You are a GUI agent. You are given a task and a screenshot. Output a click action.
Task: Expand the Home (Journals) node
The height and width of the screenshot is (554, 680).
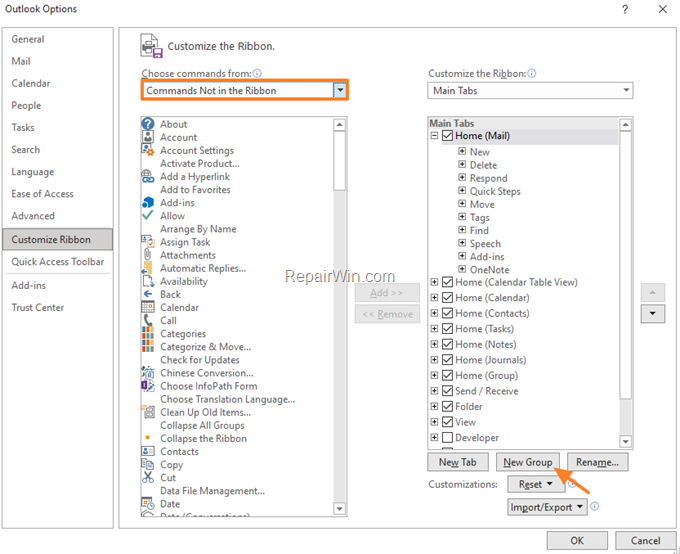tap(434, 360)
